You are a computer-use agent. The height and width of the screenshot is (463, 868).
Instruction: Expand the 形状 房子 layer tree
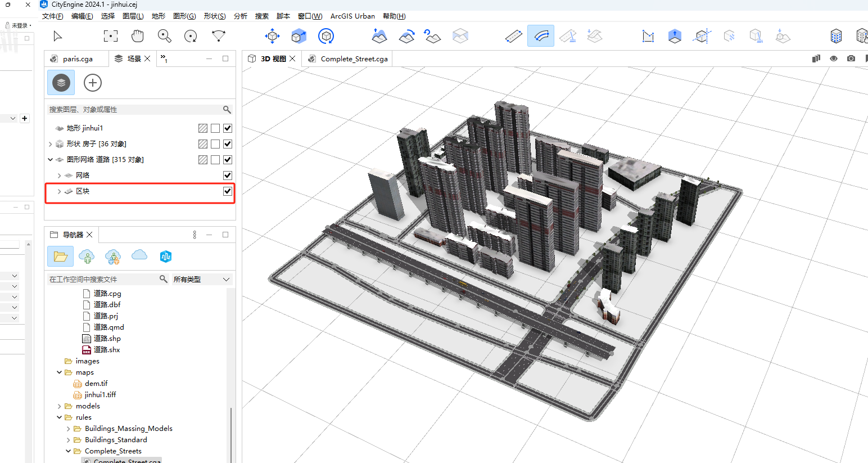[51, 144]
